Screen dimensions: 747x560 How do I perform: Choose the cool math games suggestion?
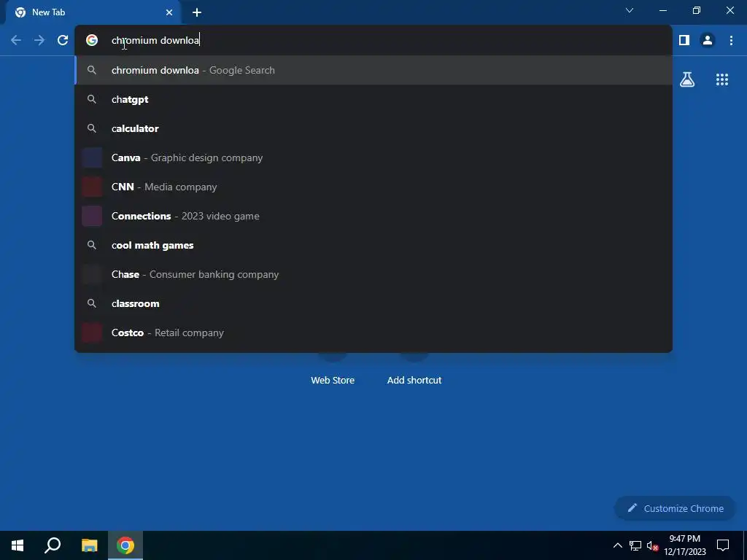tap(373, 245)
